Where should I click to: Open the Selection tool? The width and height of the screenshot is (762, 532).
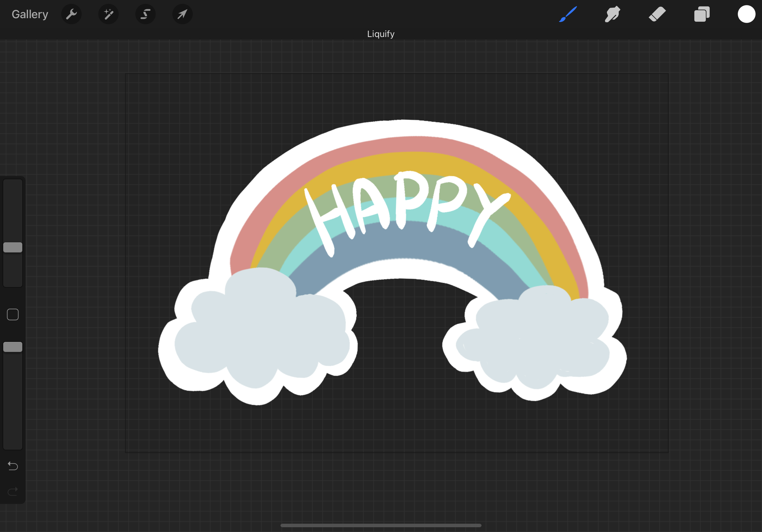146,14
